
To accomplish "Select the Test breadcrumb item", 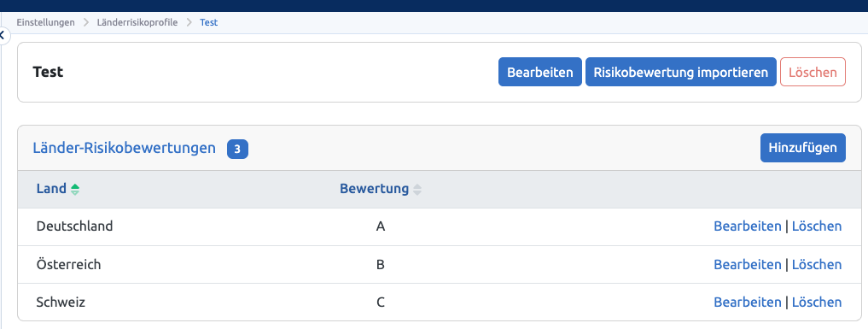I will coord(209,23).
